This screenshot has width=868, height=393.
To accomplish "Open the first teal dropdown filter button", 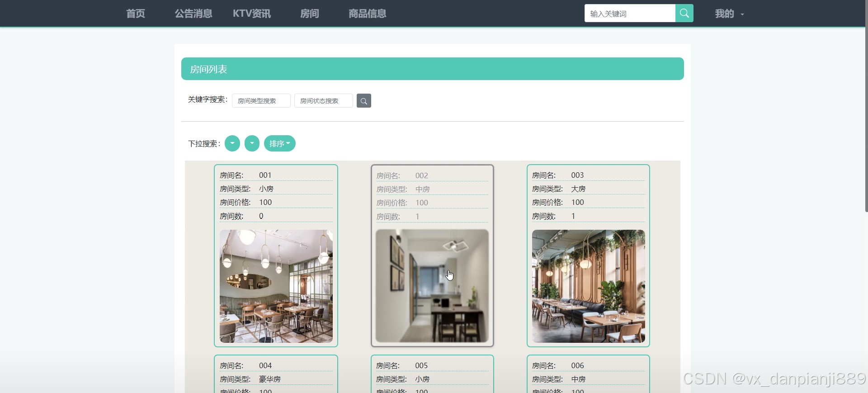I will point(232,143).
